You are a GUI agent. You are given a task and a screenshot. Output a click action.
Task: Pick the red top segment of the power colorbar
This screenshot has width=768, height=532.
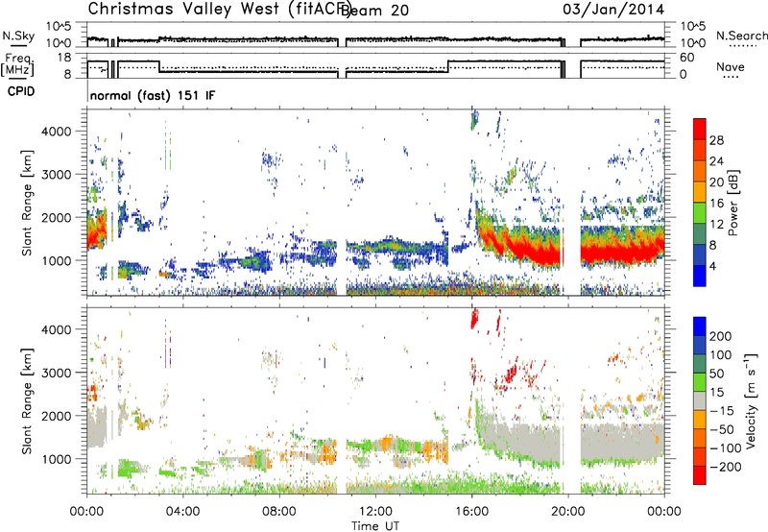[x=700, y=129]
